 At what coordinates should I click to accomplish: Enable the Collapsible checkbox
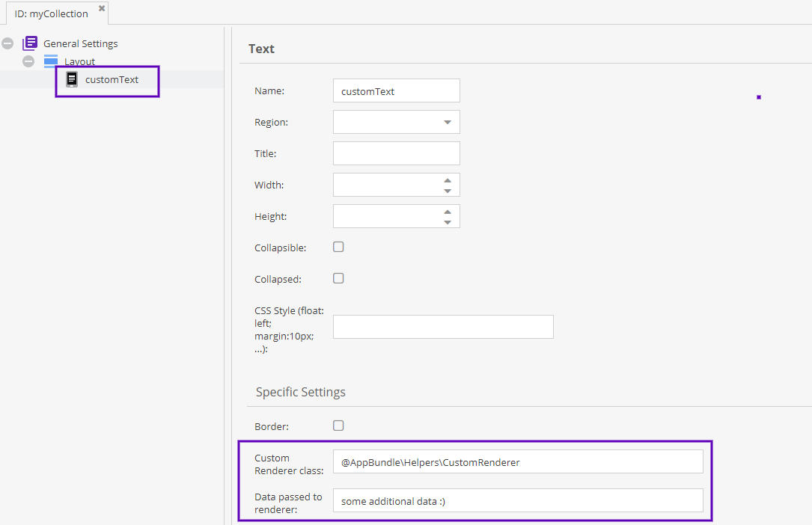click(x=338, y=247)
